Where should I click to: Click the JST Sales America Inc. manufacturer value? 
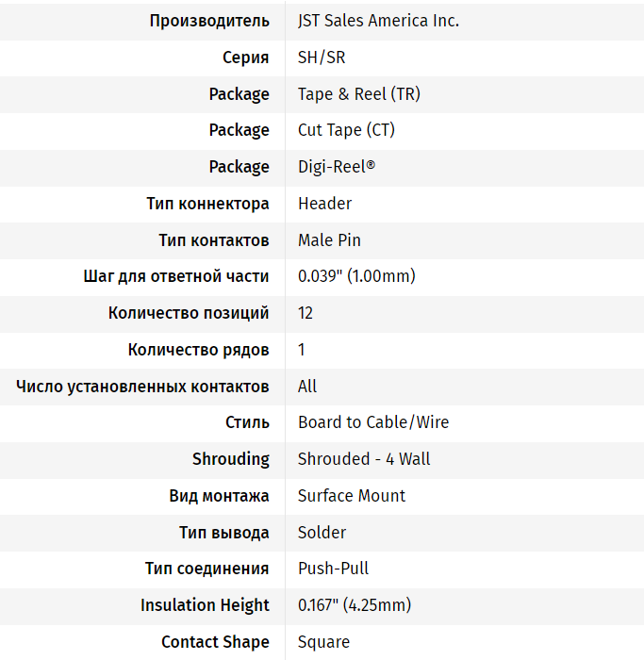[x=378, y=21]
